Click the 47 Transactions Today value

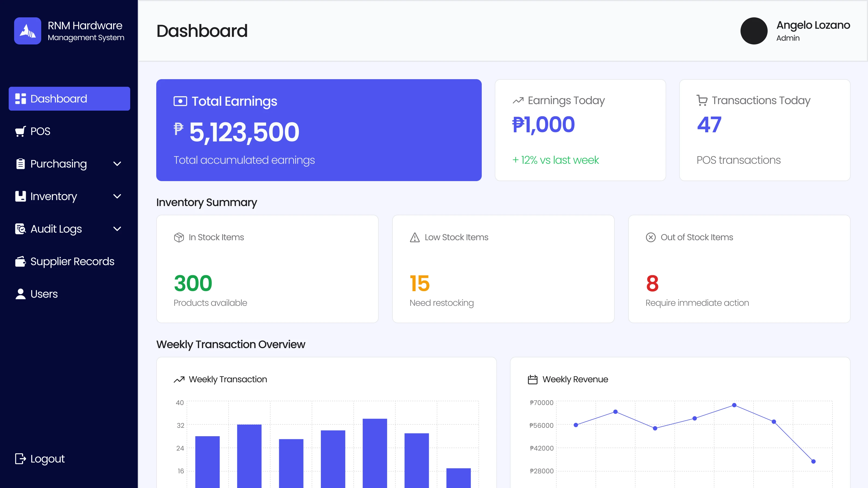(709, 125)
